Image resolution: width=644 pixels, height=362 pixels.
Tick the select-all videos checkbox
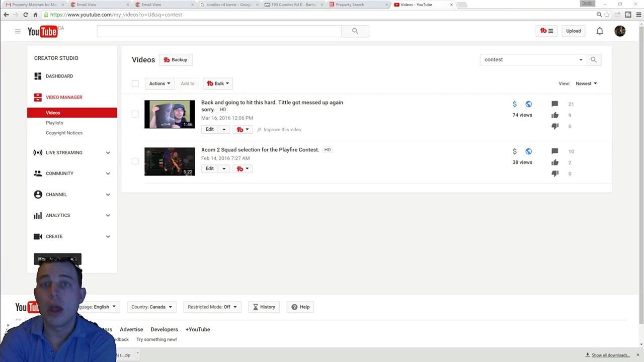[135, 83]
